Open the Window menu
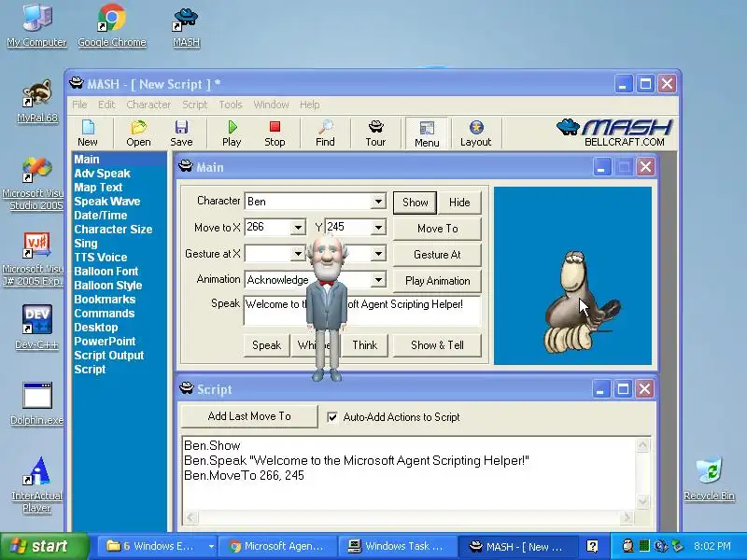The image size is (747, 560). [271, 105]
